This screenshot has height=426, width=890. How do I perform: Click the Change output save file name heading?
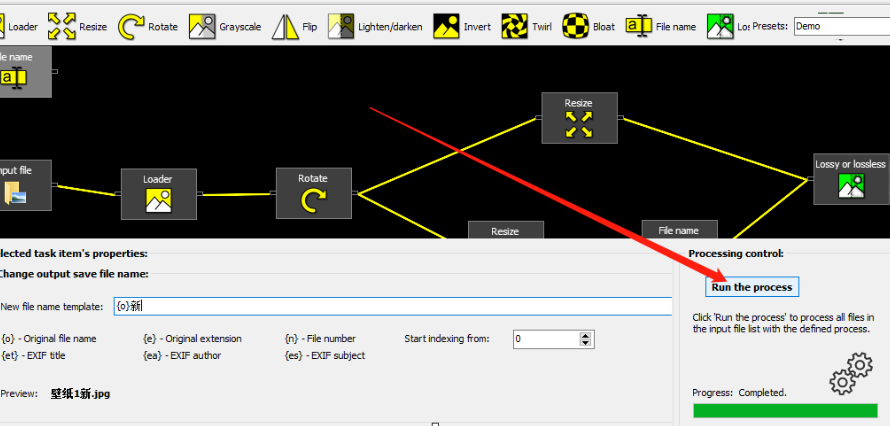(x=74, y=274)
